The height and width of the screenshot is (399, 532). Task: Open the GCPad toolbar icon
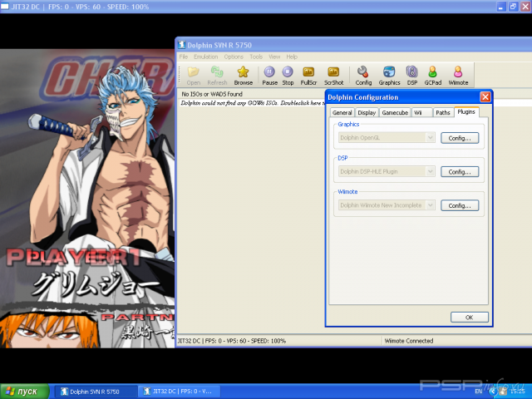click(x=432, y=72)
